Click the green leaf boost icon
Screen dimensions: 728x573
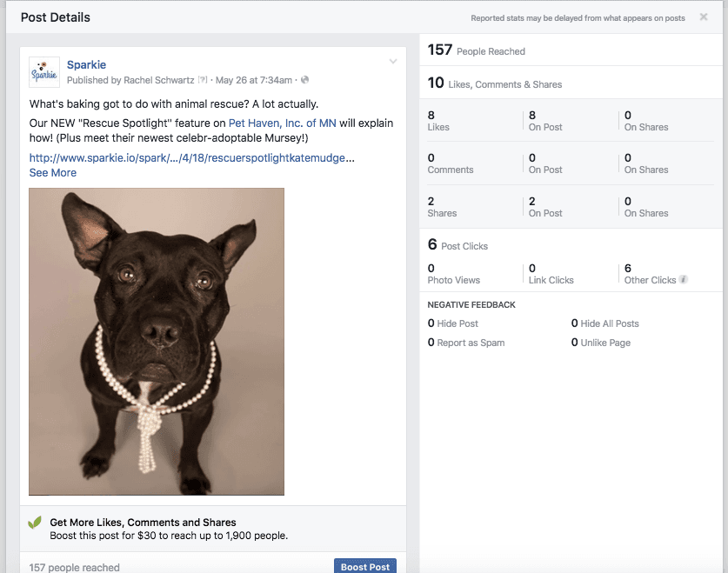35,523
